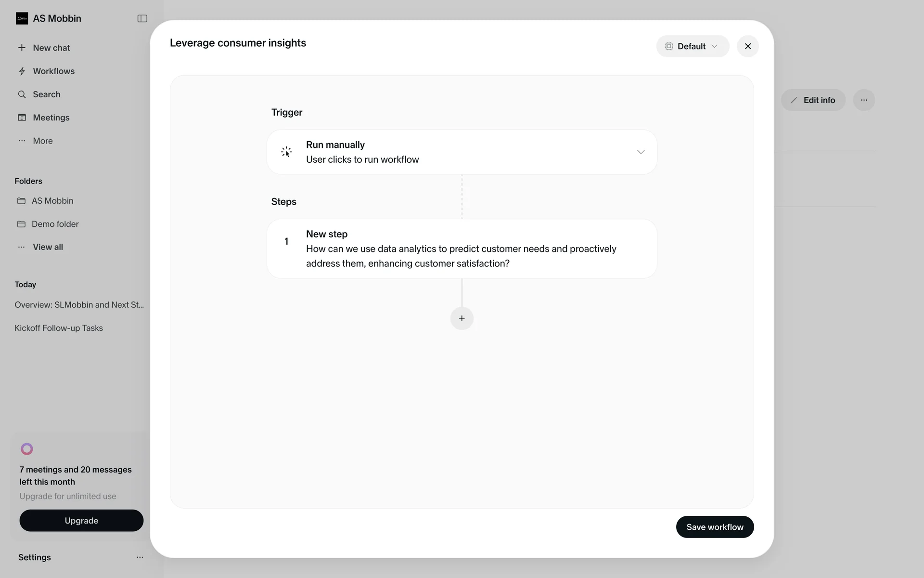Open Kickoff Follow-up Tasks chat
Screen dimensions: 924x578
point(59,328)
